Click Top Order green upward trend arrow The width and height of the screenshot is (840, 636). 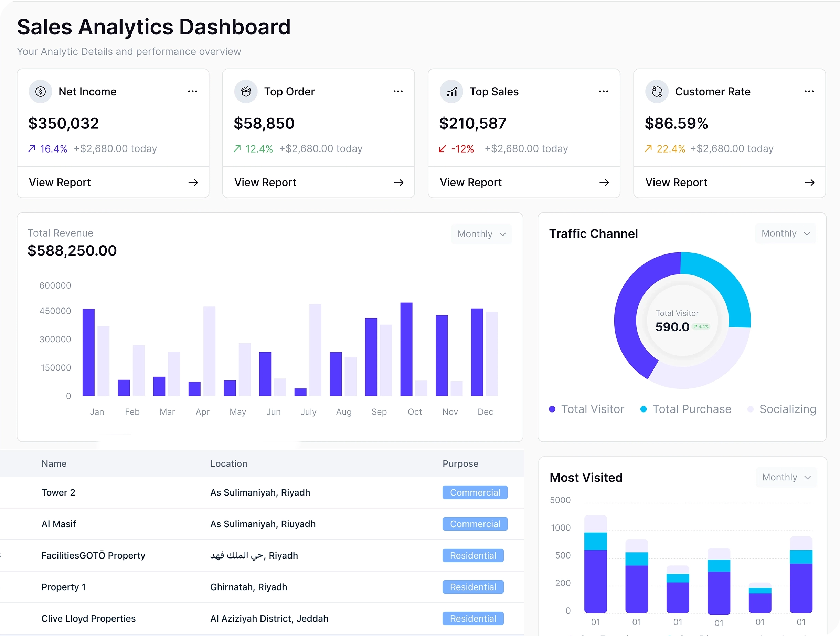tap(237, 148)
